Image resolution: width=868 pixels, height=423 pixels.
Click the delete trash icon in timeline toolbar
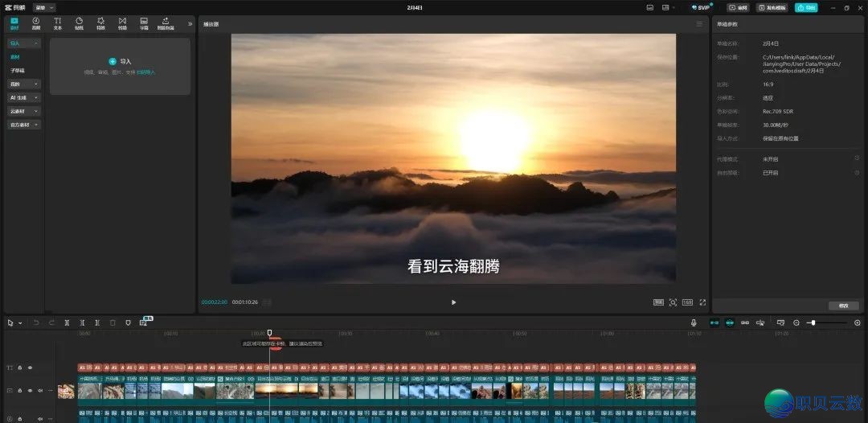(x=113, y=322)
